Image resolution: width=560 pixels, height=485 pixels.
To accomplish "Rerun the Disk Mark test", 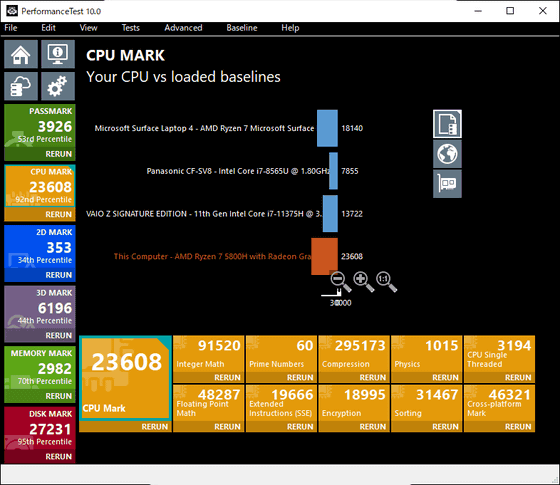I will coord(40,456).
